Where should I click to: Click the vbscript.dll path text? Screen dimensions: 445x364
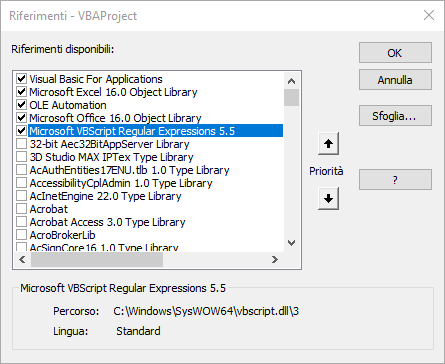tap(206, 311)
